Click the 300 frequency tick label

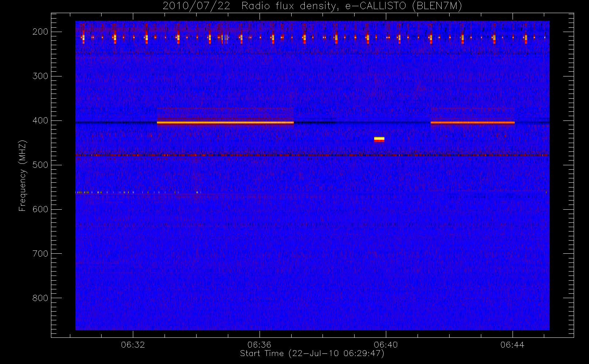coord(40,76)
